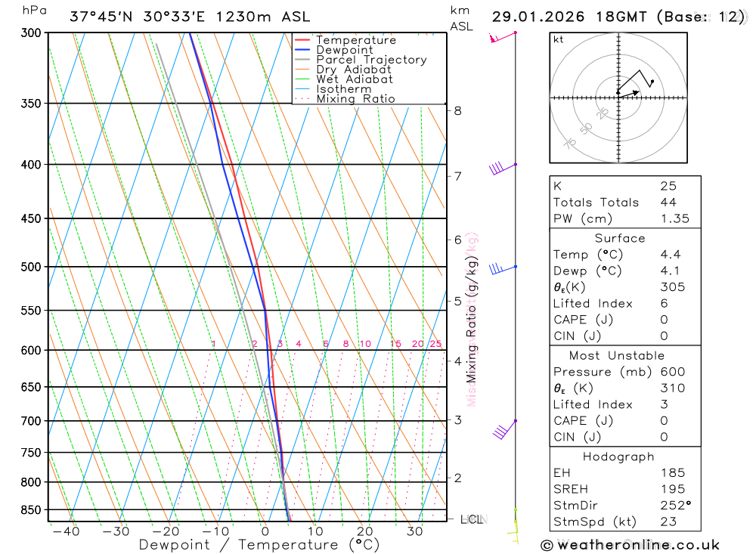Click the 500 hPa pressure label
Image resolution: width=756 pixels, height=554 pixels.
31,267
